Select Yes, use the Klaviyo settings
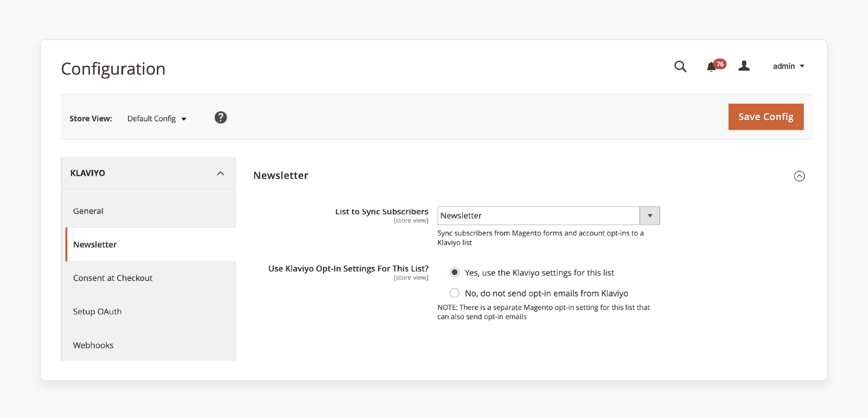This screenshot has height=418, width=868. [454, 272]
